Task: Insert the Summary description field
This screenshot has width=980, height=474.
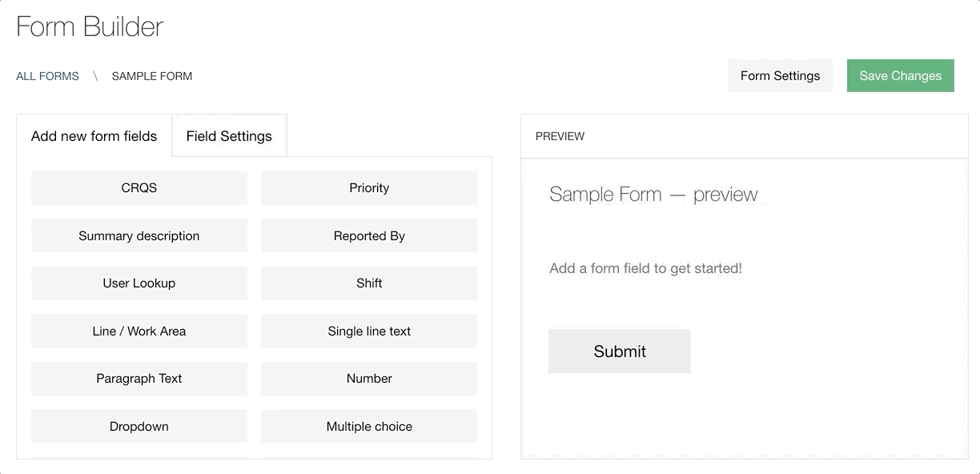Action: click(139, 236)
